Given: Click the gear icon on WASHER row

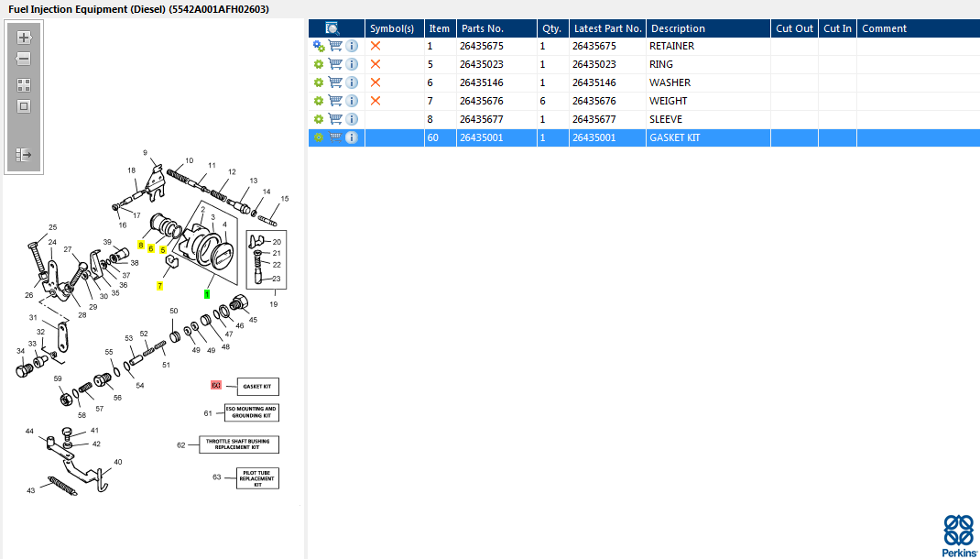Looking at the screenshot, I should 319,82.
